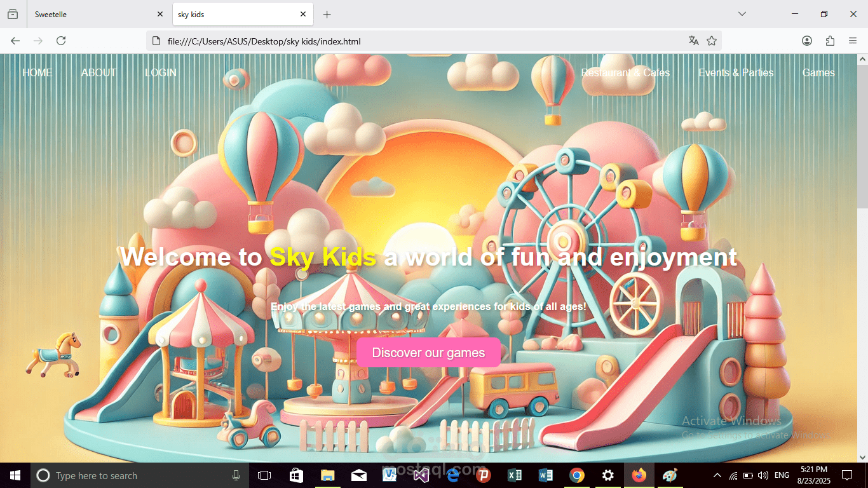
Task: Click the Discover our games button
Action: point(428,353)
